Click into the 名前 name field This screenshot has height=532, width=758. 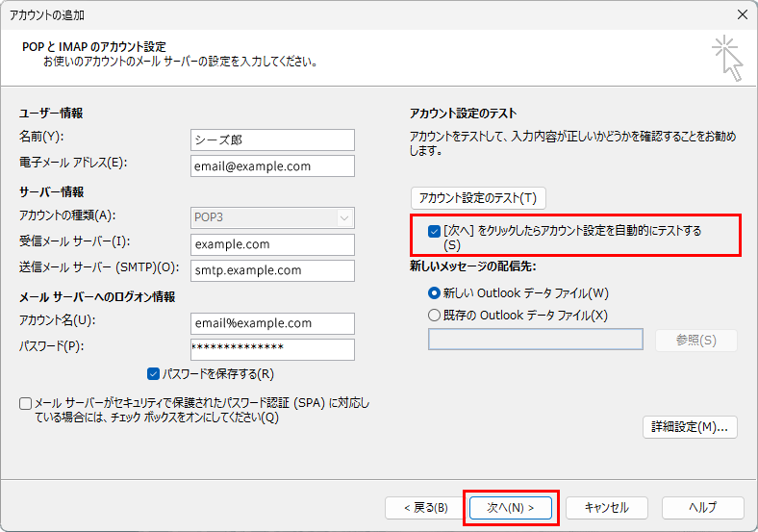click(272, 139)
